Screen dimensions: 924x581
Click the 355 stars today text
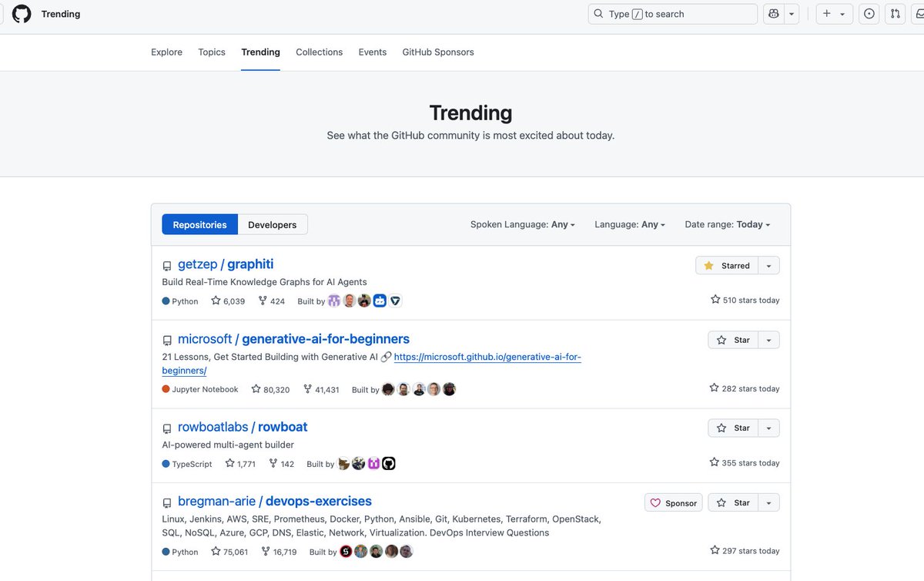click(745, 462)
